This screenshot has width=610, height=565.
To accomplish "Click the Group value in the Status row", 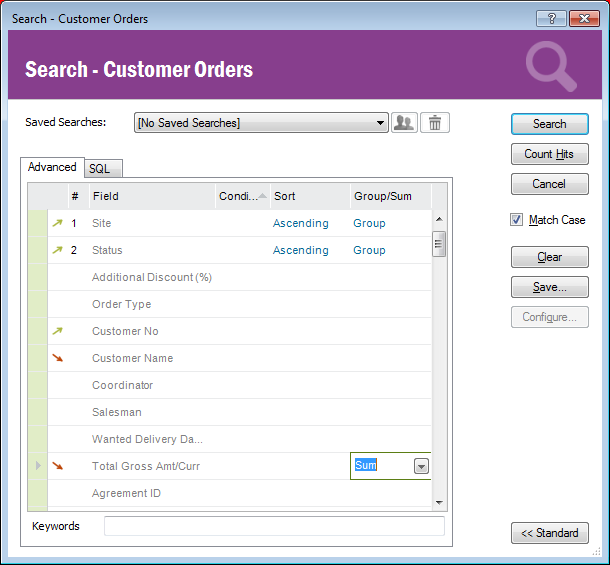I will (369, 250).
